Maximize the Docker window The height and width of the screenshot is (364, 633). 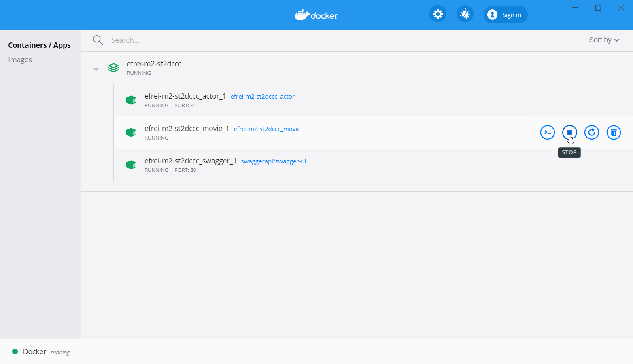[598, 8]
